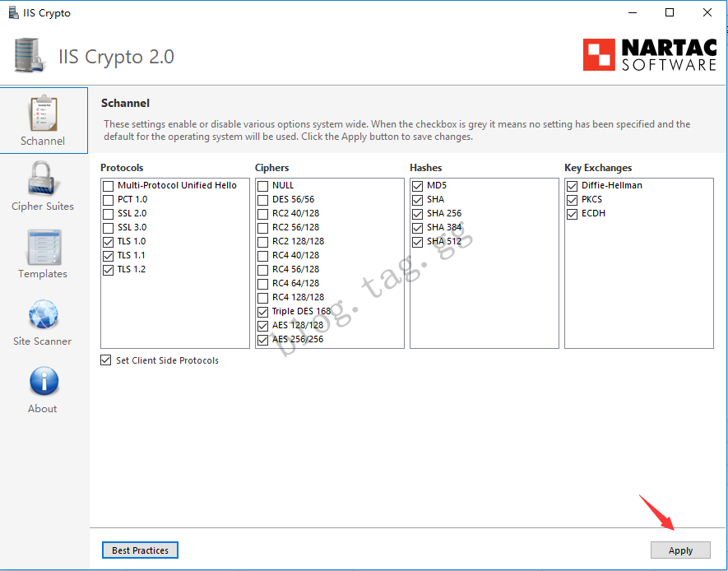
Task: Open the About info icon
Action: (x=43, y=382)
